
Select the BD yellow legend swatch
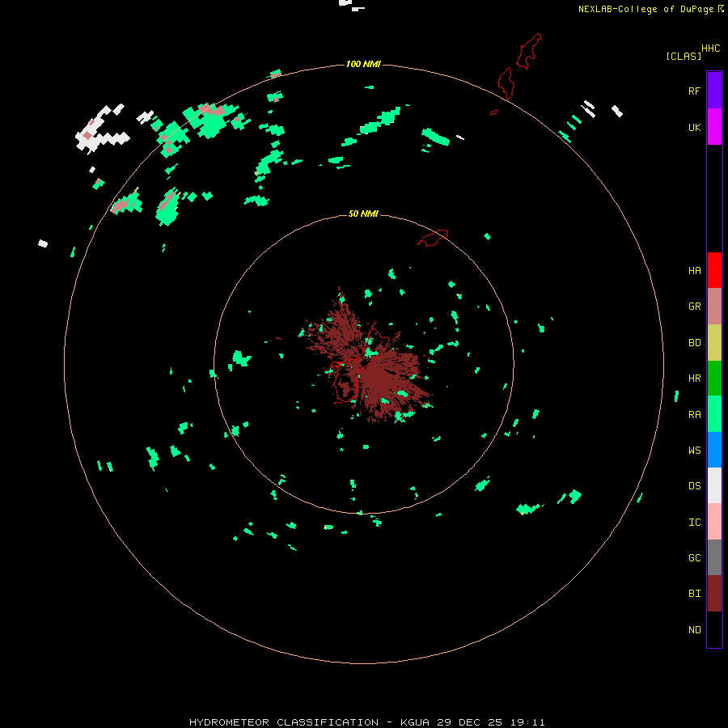[x=714, y=343]
